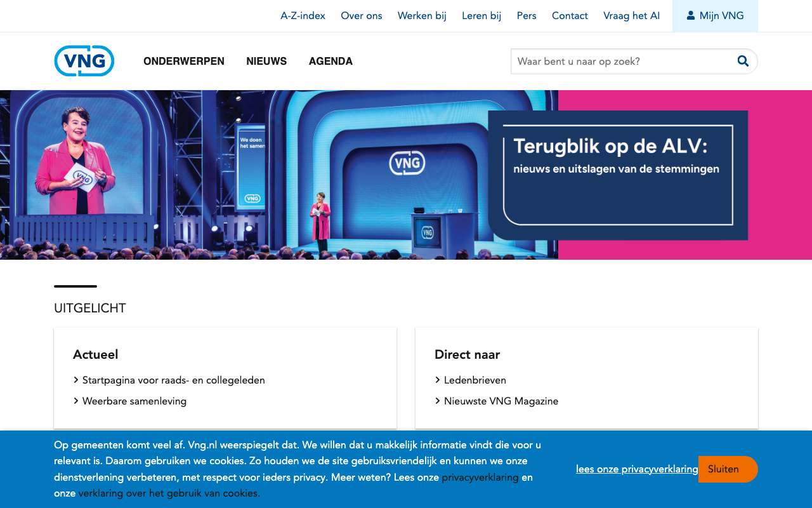Viewport: 812px width, 508px height.
Task: Click the VNG logo in header
Action: (84, 61)
